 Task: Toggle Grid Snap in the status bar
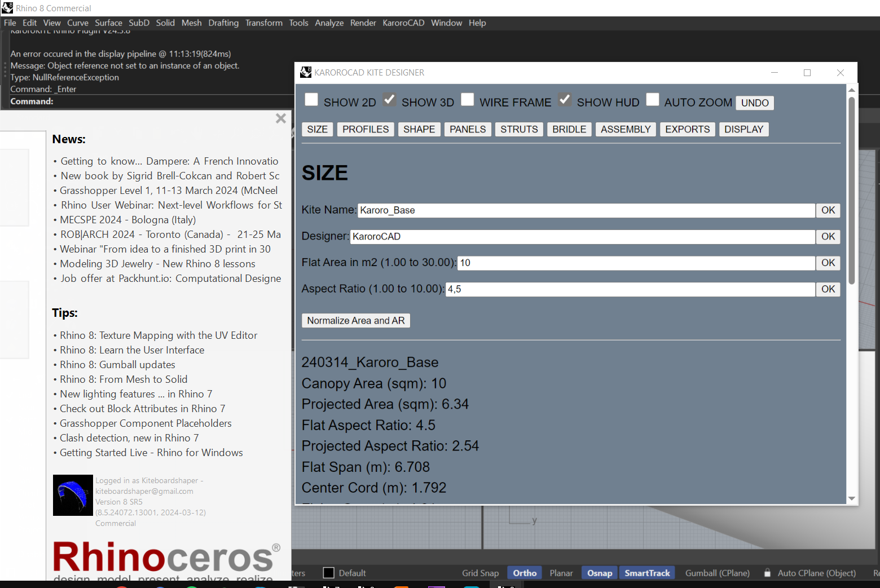(x=481, y=573)
